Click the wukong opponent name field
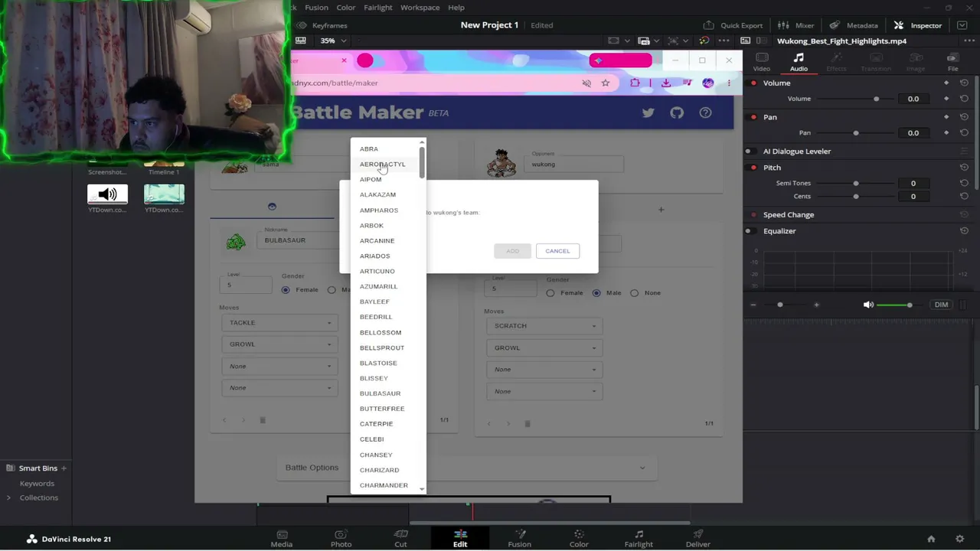Viewport: 980px width, 551px height. (574, 162)
